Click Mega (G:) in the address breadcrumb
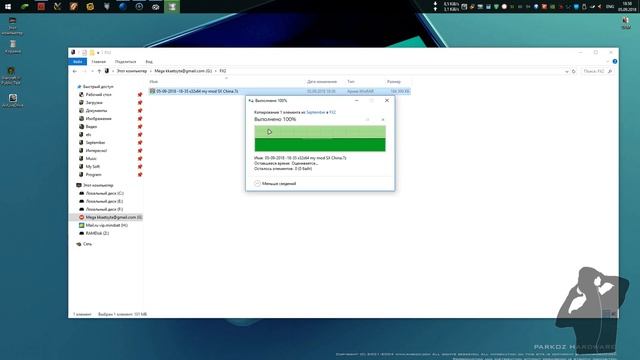640x360 pixels. point(183,71)
